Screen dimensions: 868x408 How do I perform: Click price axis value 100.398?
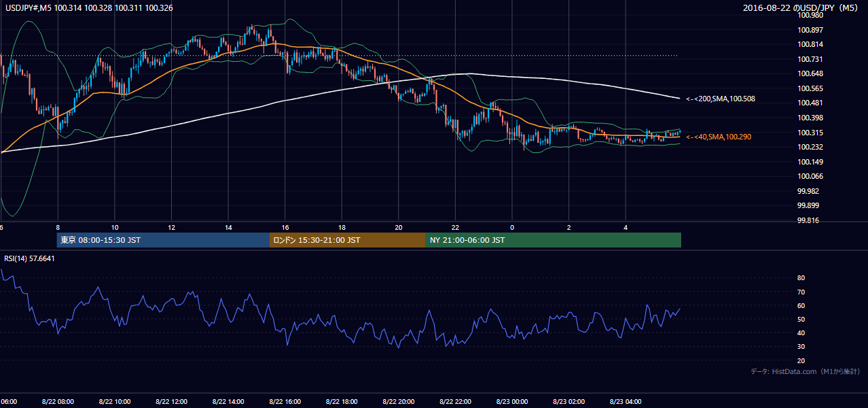[810, 118]
